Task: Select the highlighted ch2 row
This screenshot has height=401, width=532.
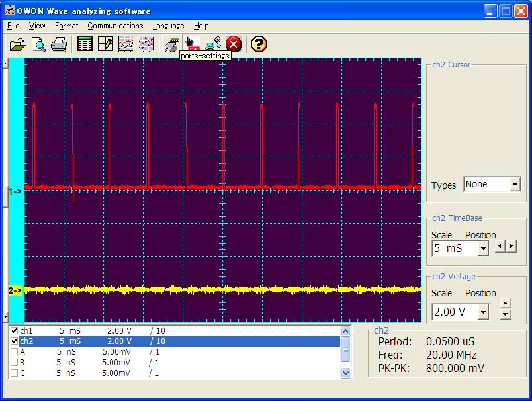Action: coord(175,341)
